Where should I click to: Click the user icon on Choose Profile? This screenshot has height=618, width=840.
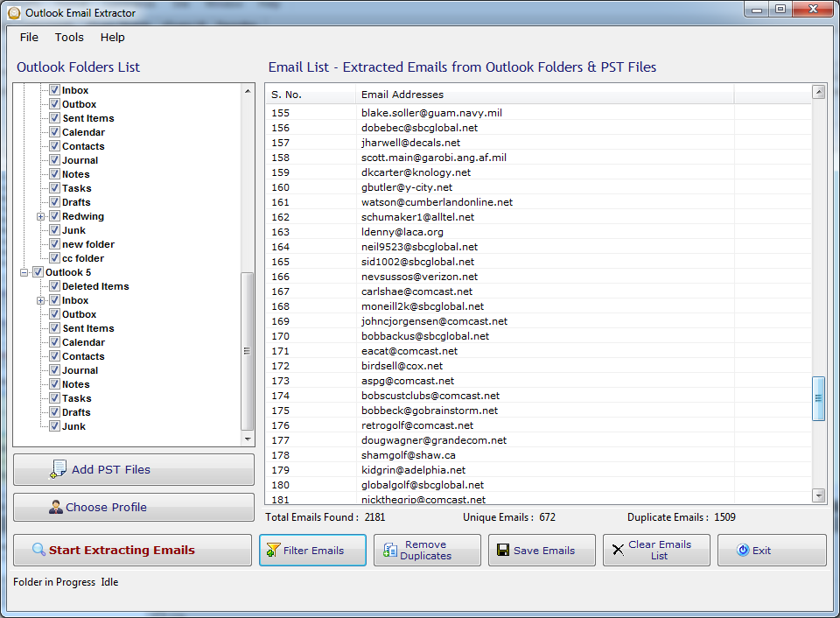[56, 507]
